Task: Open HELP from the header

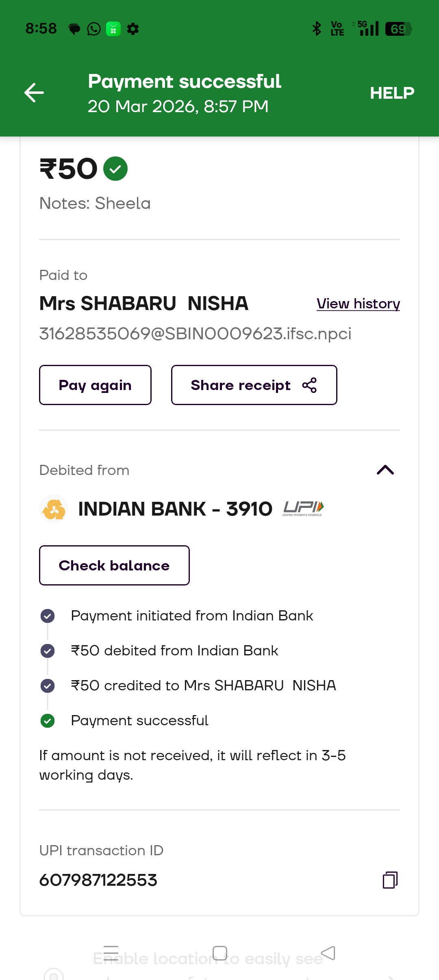Action: 392,93
